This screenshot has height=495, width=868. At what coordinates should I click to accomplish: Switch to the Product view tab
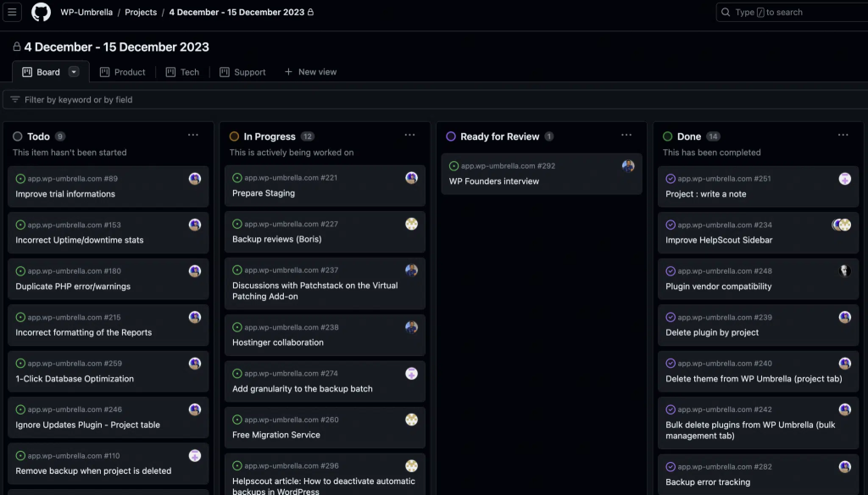pos(122,72)
